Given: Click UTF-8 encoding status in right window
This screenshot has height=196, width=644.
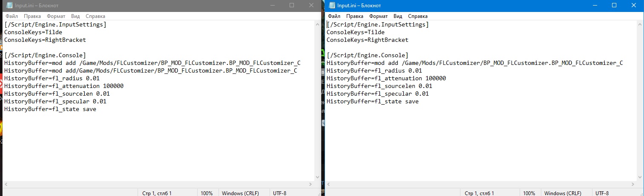Looking at the screenshot, I should pyautogui.click(x=602, y=193).
